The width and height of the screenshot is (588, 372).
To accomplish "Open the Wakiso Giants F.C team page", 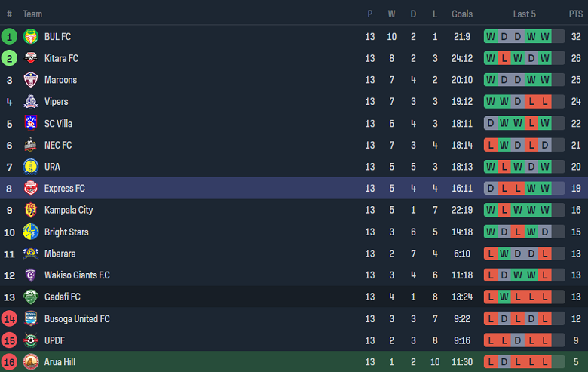I will pyautogui.click(x=77, y=275).
